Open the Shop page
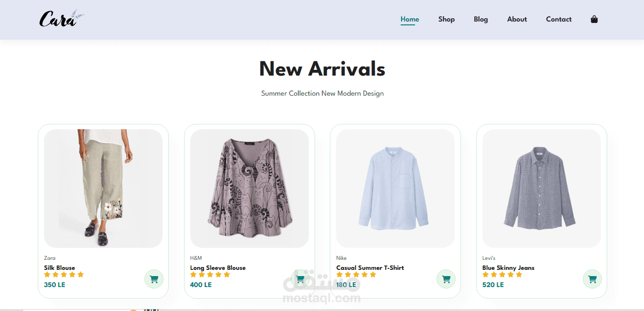The height and width of the screenshot is (311, 644). click(x=447, y=20)
